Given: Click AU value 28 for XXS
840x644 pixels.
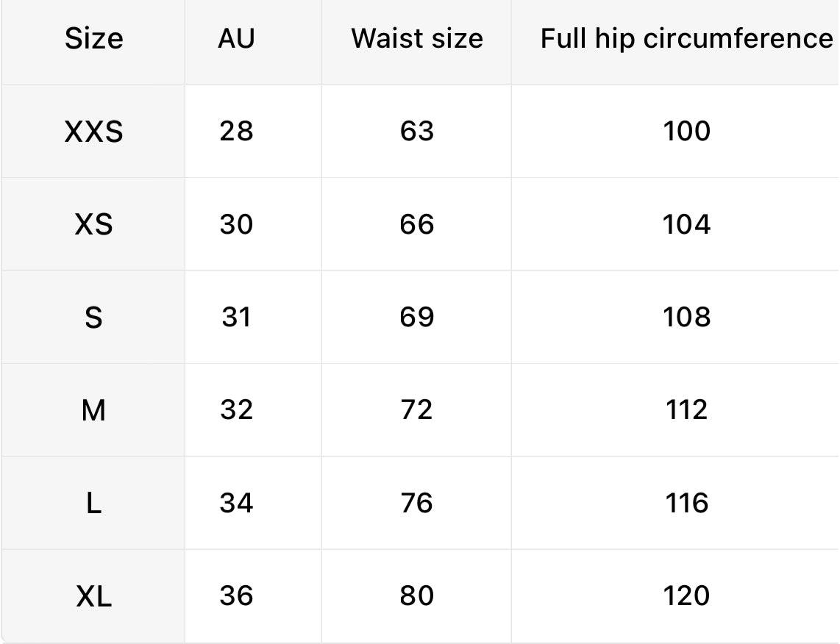Looking at the screenshot, I should pos(236,131).
